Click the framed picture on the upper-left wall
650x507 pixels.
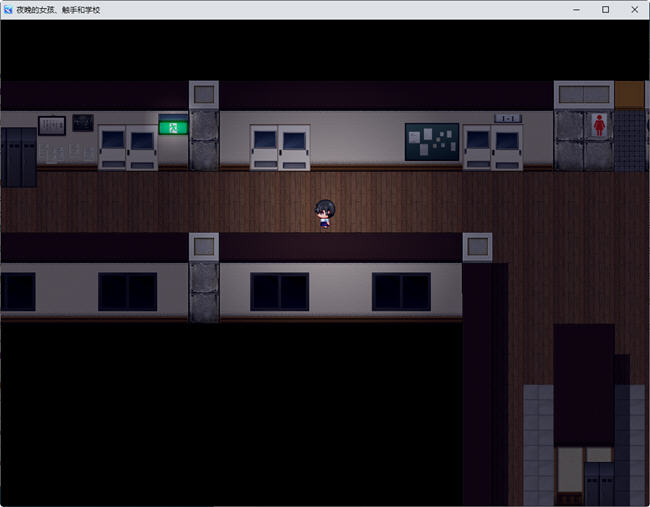click(x=52, y=125)
